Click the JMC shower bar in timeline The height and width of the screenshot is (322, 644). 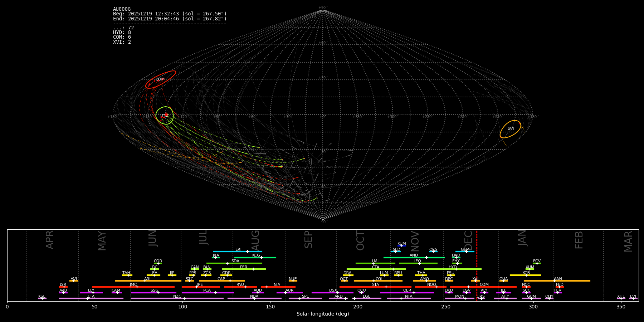click(x=133, y=287)
